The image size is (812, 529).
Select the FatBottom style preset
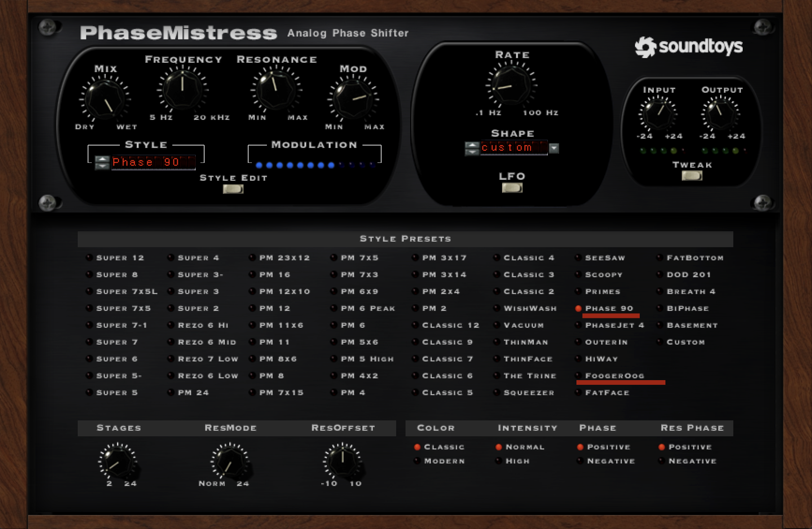[x=690, y=258]
